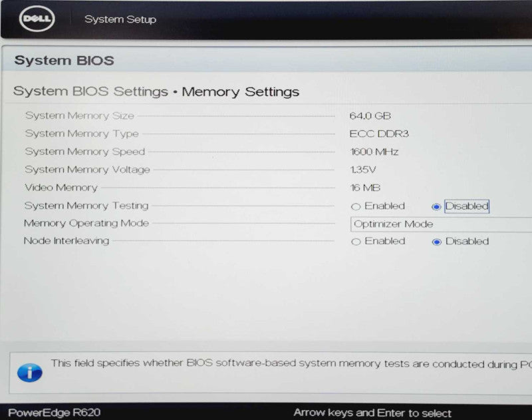
Task: Select the Video Memory label
Action: (61, 188)
